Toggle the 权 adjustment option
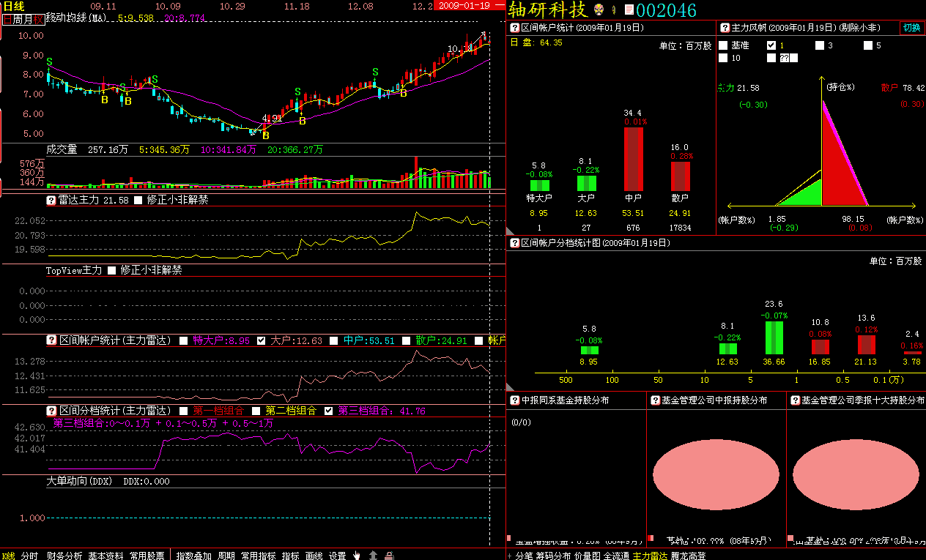This screenshot has height=560, width=926. 38,20
